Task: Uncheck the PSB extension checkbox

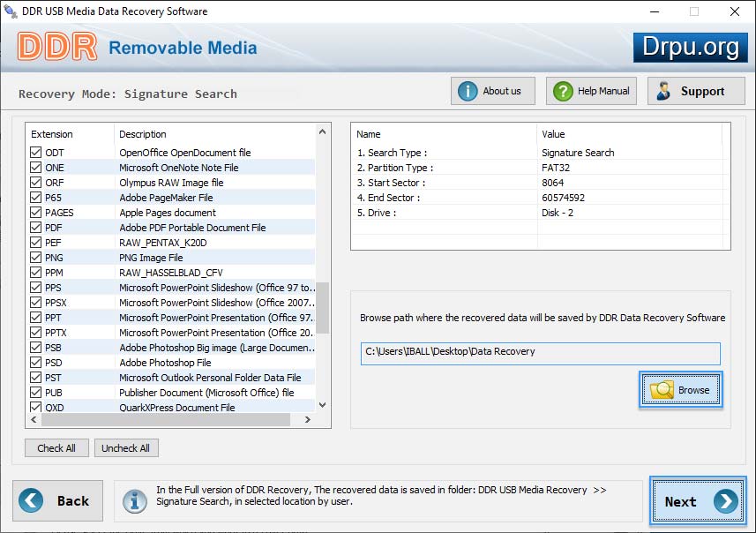Action: click(35, 348)
